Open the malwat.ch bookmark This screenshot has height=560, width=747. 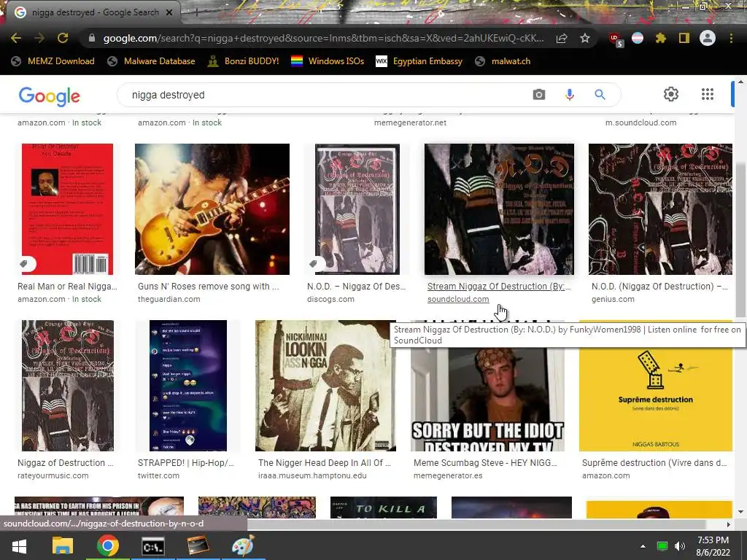(503, 61)
